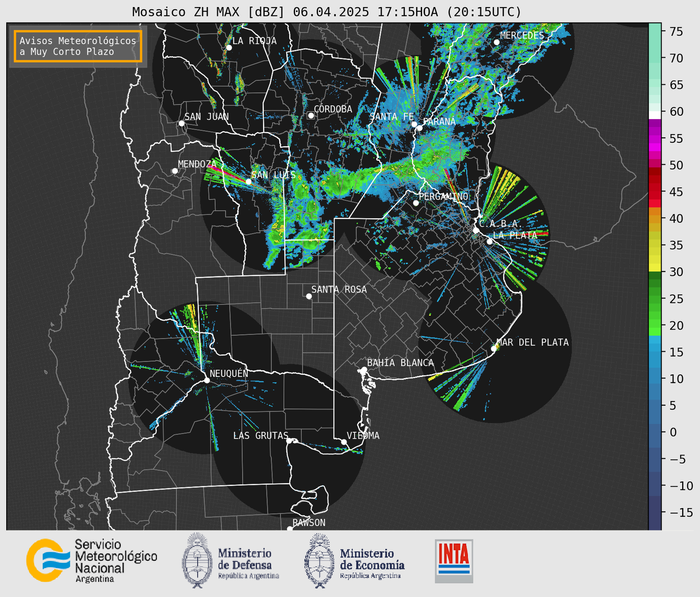Click the SANTA ROSA label text
700x597 pixels.
coord(339,289)
